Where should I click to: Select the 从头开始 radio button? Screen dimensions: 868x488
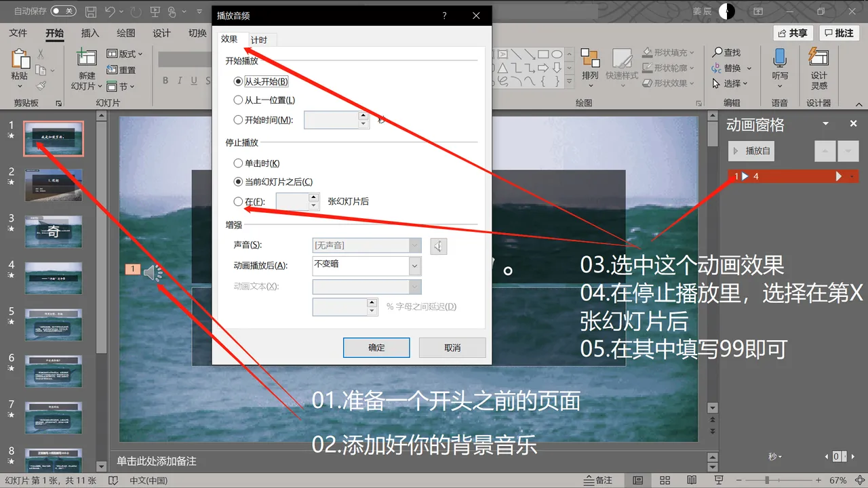point(237,81)
